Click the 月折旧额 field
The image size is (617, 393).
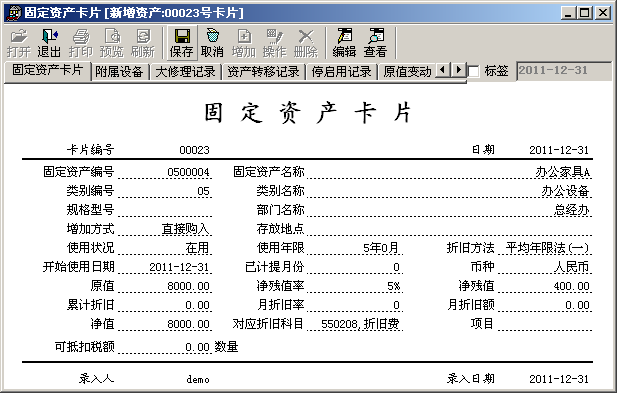[x=545, y=305]
